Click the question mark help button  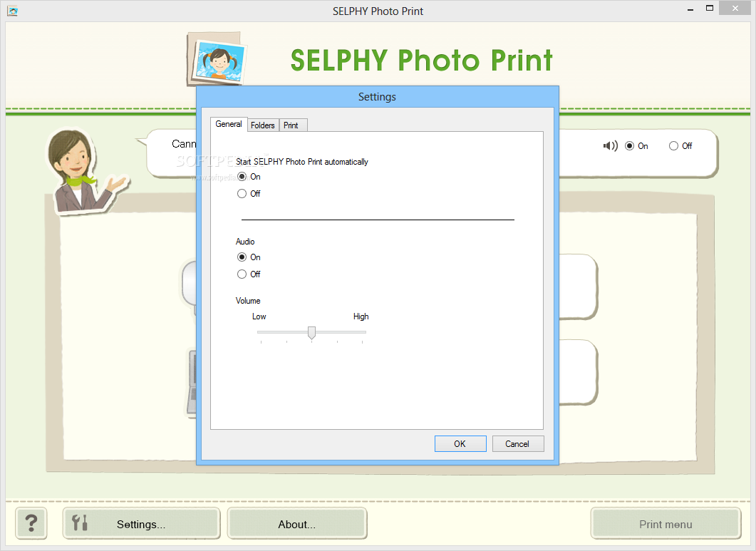[x=31, y=523]
